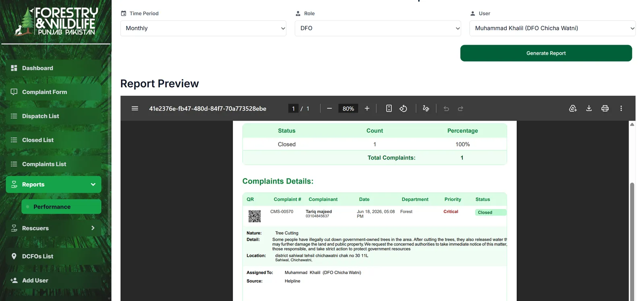Click the Report Preview heading
This screenshot has height=301, width=644.
click(159, 84)
